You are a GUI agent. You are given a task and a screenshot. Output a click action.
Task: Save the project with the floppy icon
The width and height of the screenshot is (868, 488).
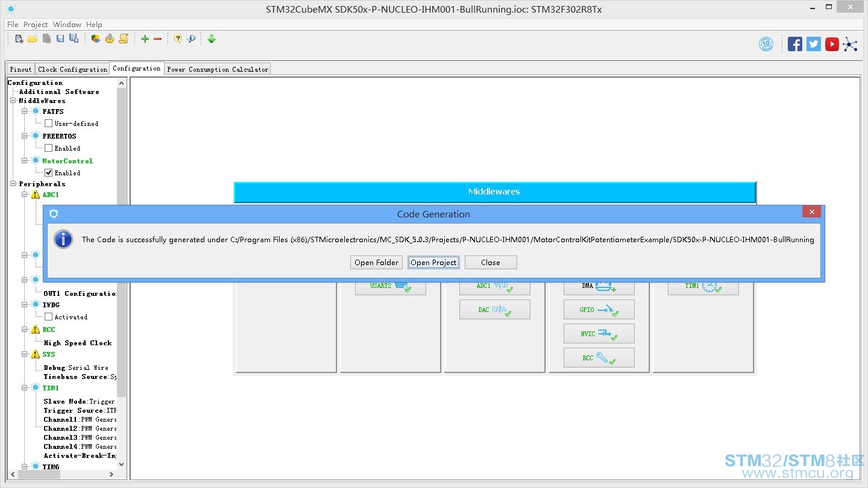(60, 39)
